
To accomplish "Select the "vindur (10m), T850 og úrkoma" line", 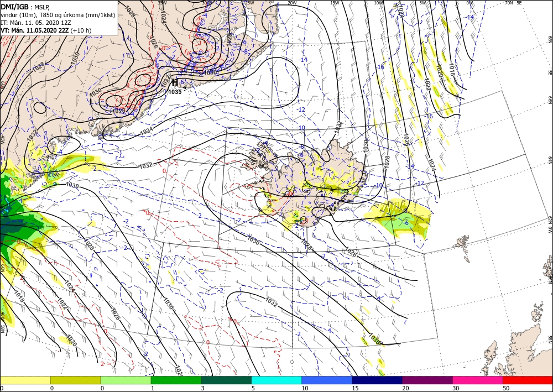I will (58, 15).
